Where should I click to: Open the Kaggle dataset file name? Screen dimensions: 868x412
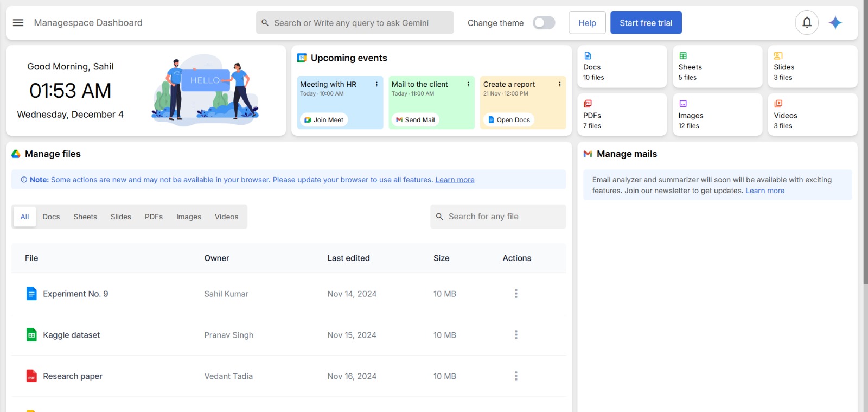click(x=72, y=335)
